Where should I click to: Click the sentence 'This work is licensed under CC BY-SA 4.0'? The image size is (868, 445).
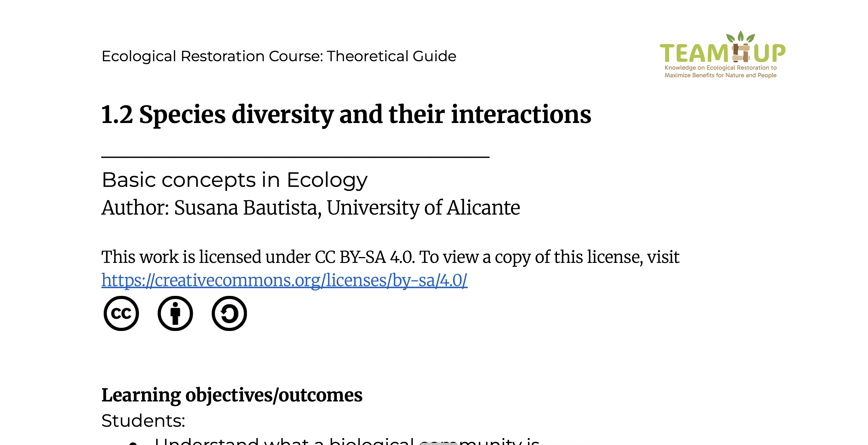[257, 257]
